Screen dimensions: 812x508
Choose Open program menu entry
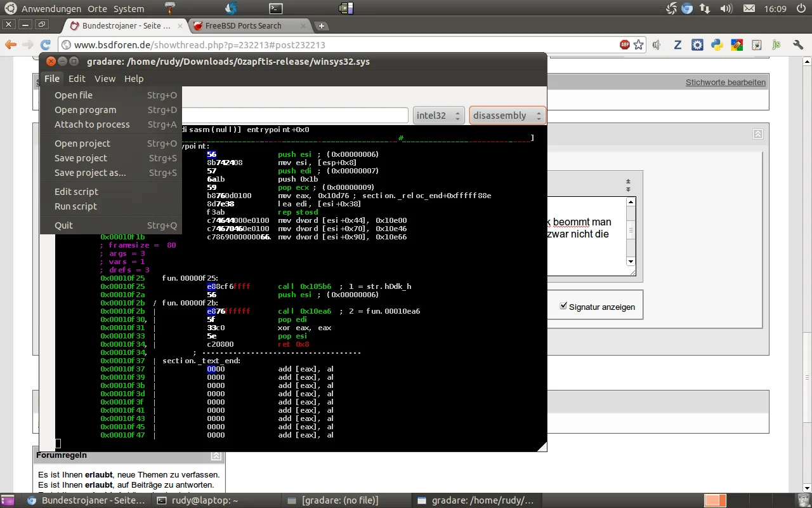click(x=111, y=110)
